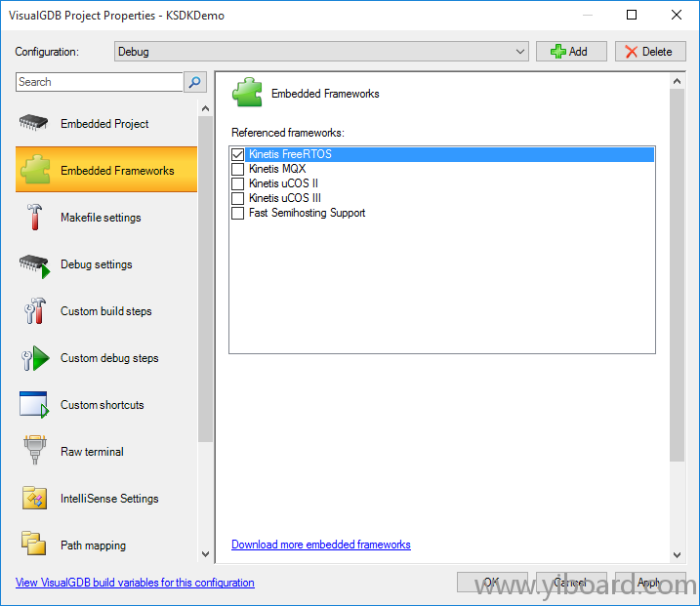
Task: Click the Cancel button
Action: (571, 582)
